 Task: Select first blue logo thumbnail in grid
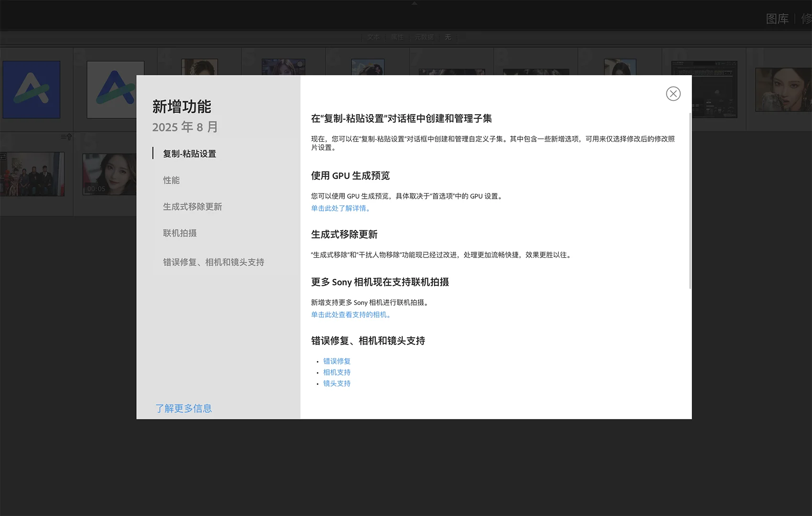click(x=32, y=89)
